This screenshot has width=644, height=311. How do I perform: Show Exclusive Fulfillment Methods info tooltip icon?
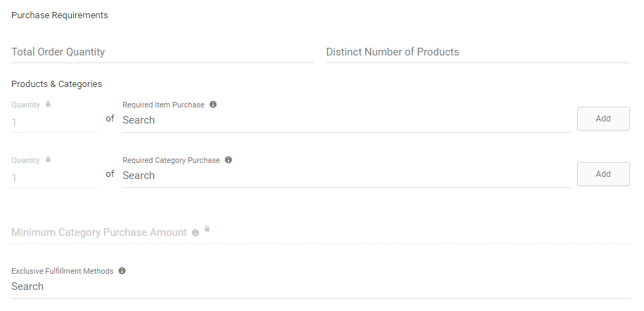122,271
